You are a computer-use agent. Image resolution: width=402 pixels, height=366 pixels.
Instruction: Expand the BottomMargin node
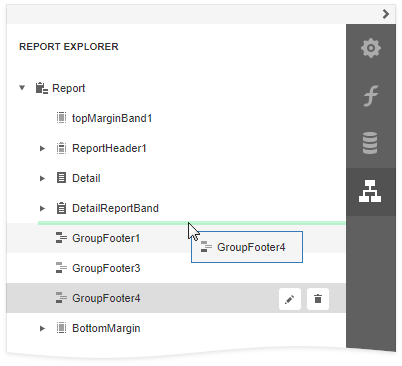(42, 328)
